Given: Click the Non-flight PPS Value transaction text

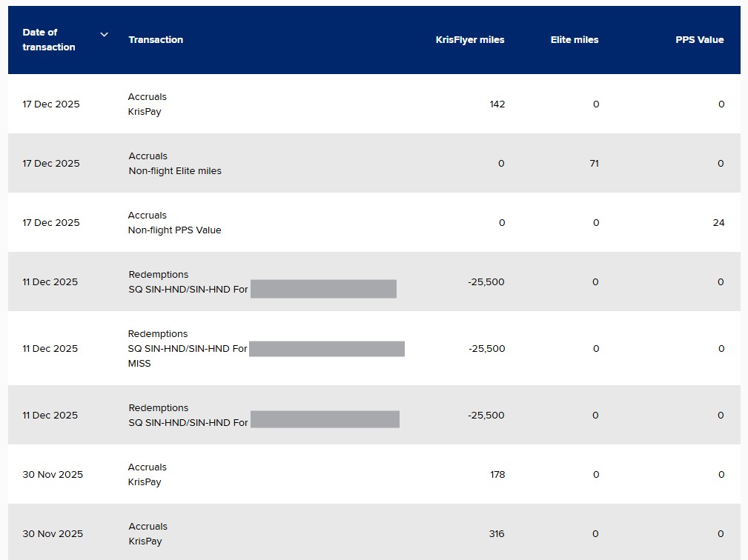Looking at the screenshot, I should 175,230.
